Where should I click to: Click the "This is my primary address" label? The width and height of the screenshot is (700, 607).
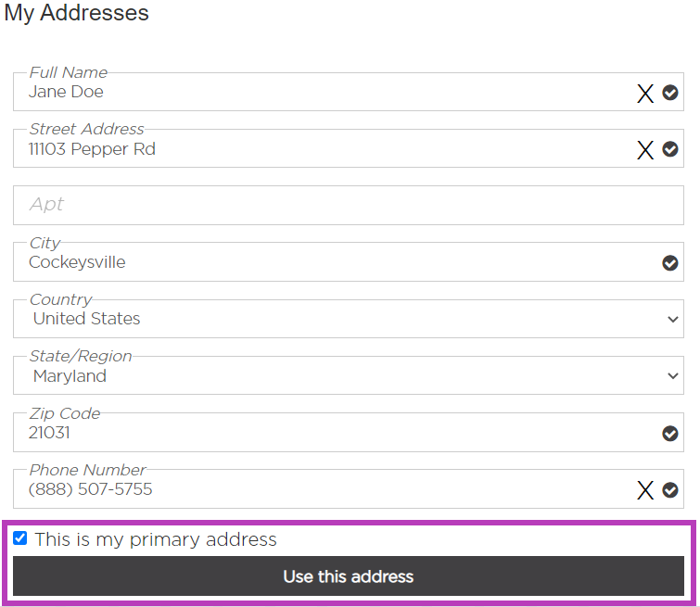click(156, 539)
